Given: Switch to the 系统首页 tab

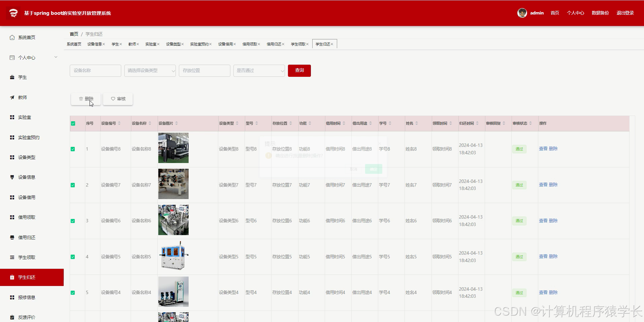Looking at the screenshot, I should tap(74, 44).
